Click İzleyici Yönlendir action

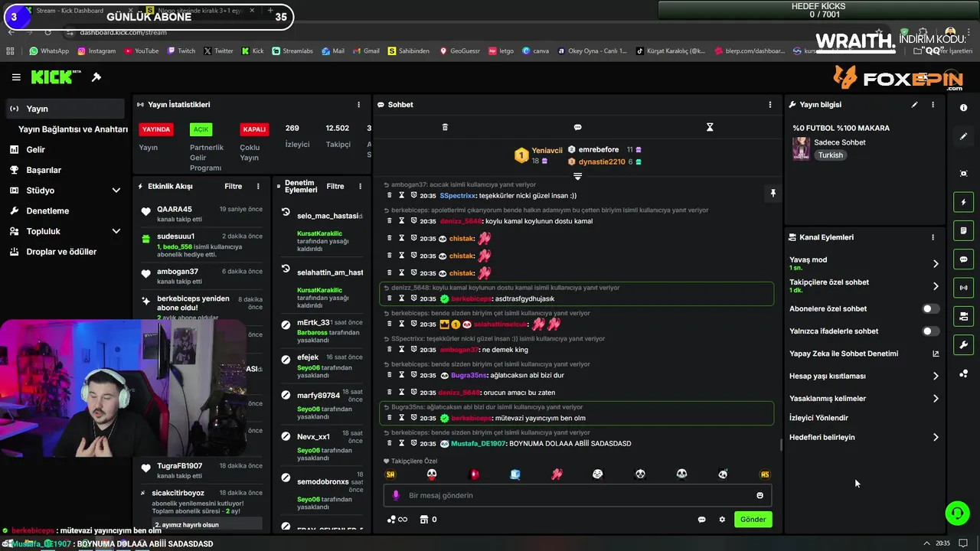(x=818, y=418)
